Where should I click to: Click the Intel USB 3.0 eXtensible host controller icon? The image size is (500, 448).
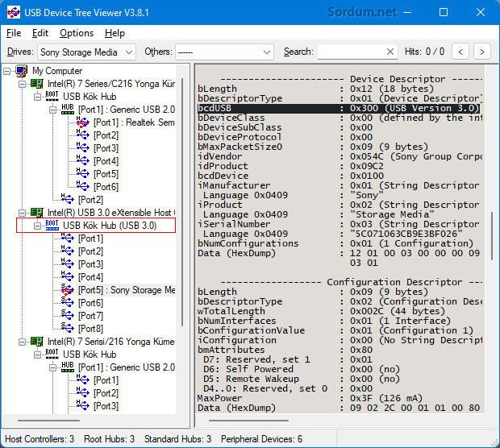(36, 213)
